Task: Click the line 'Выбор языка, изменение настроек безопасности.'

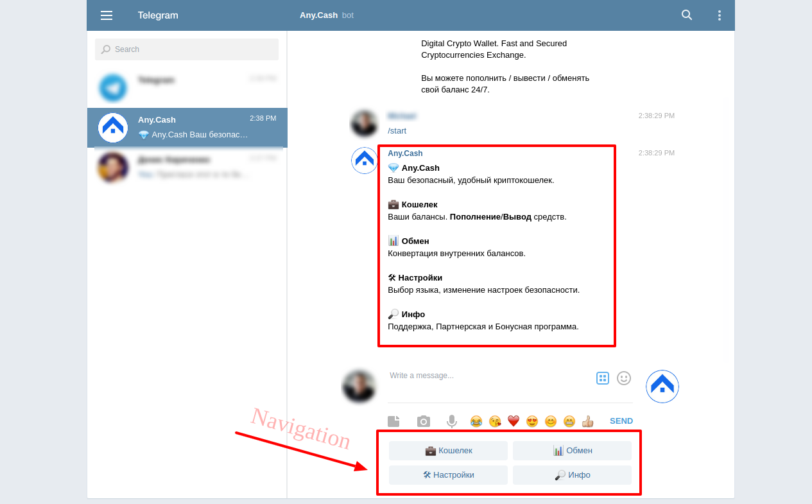Action: tap(484, 290)
